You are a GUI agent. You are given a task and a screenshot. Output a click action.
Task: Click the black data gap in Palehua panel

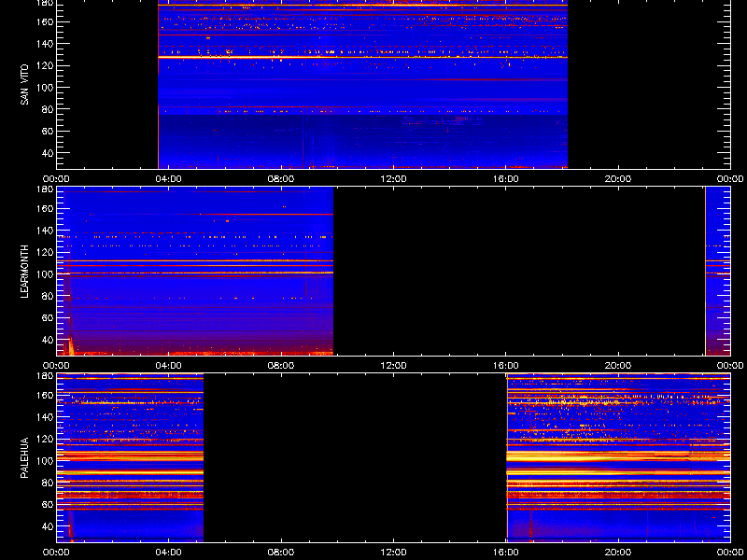(355, 457)
